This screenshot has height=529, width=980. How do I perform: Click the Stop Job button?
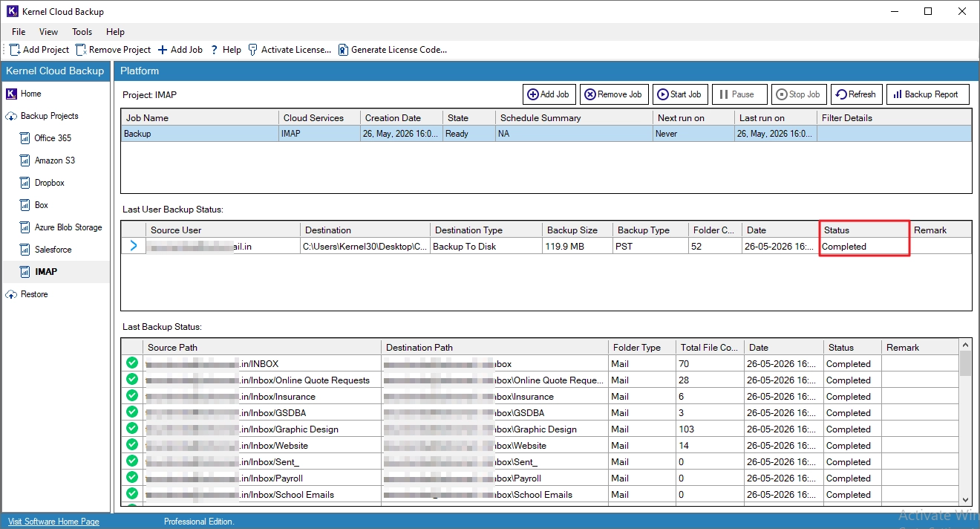798,94
